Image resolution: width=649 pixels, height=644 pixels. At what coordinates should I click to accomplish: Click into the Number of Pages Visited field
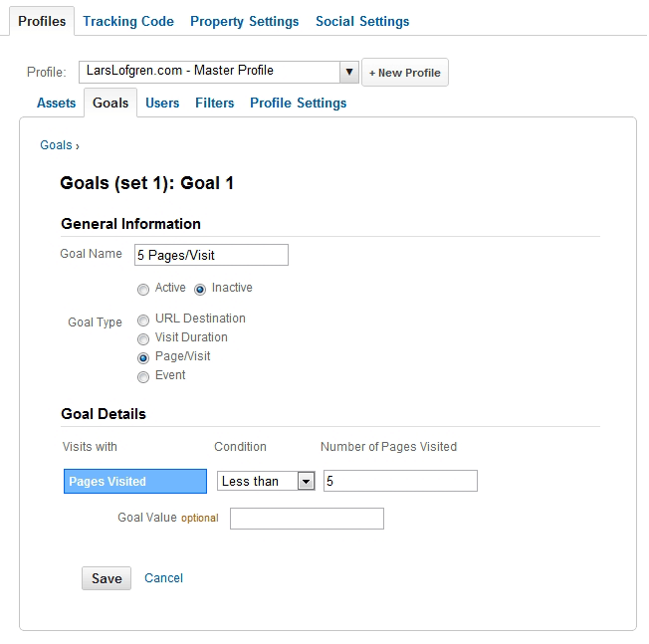(x=400, y=481)
